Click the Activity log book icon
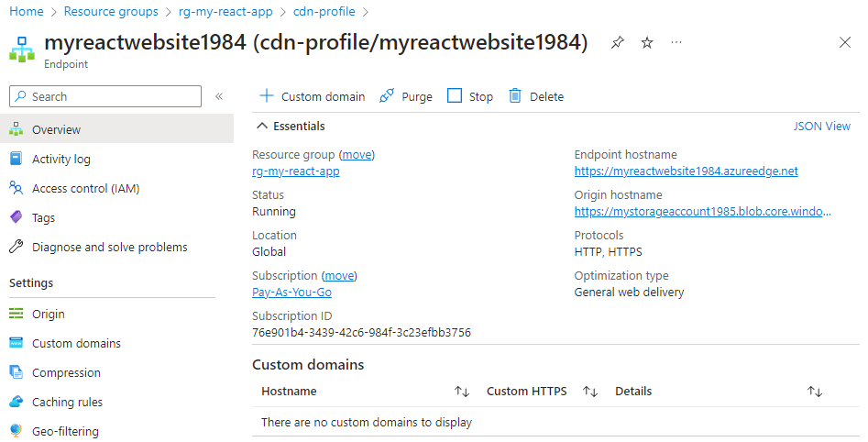This screenshot has width=868, height=442. (16, 159)
